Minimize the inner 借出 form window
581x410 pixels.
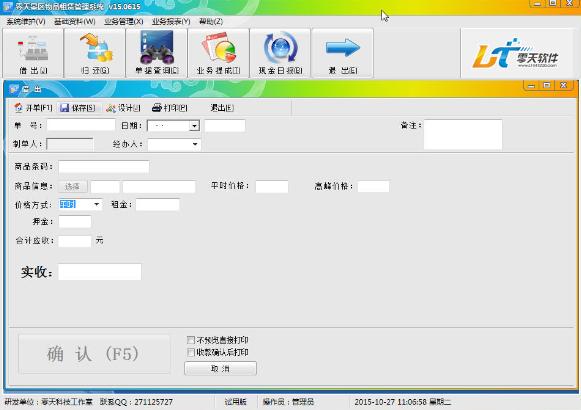(531, 86)
